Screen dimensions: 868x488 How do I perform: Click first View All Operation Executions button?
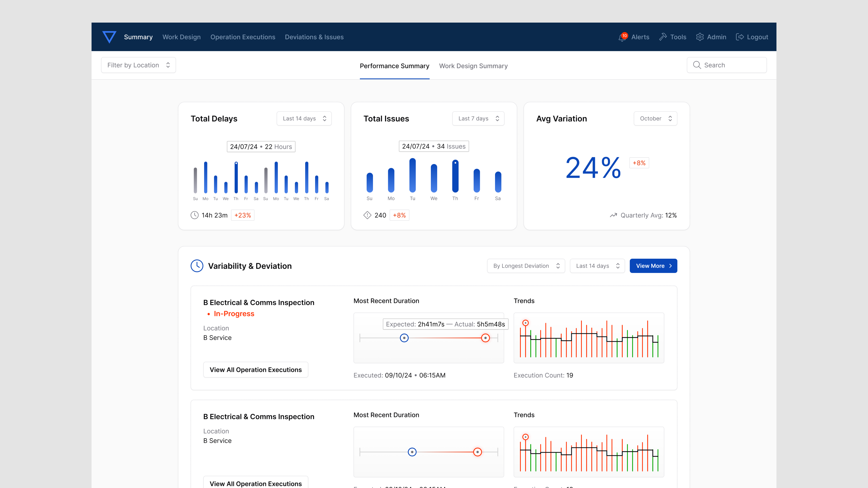coord(255,369)
